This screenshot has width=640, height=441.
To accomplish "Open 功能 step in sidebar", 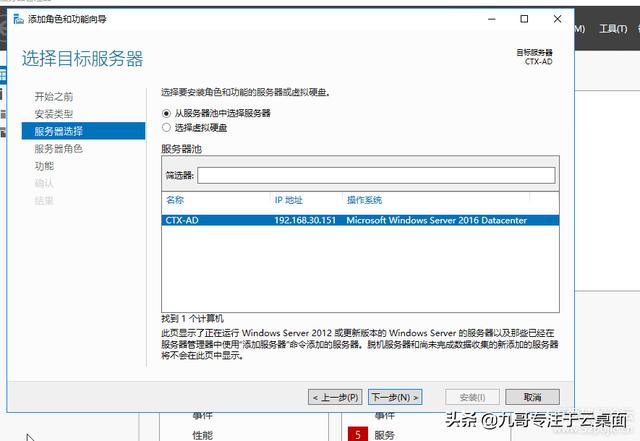I will point(44,166).
